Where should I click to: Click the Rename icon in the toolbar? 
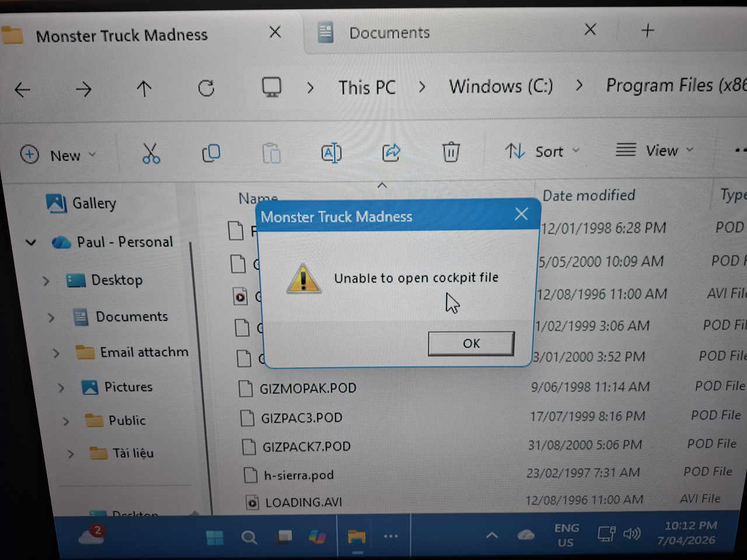pyautogui.click(x=331, y=153)
